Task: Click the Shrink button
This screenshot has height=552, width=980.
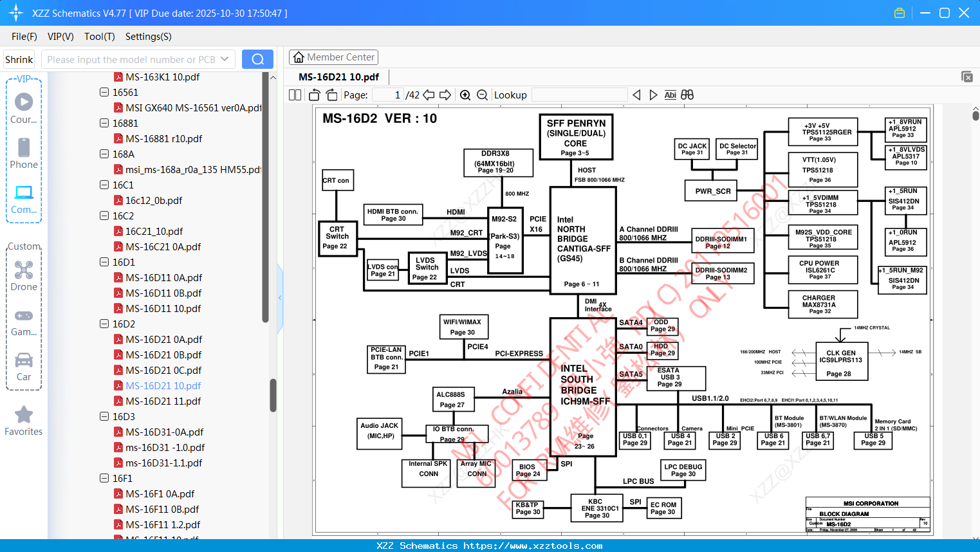Action: click(19, 59)
